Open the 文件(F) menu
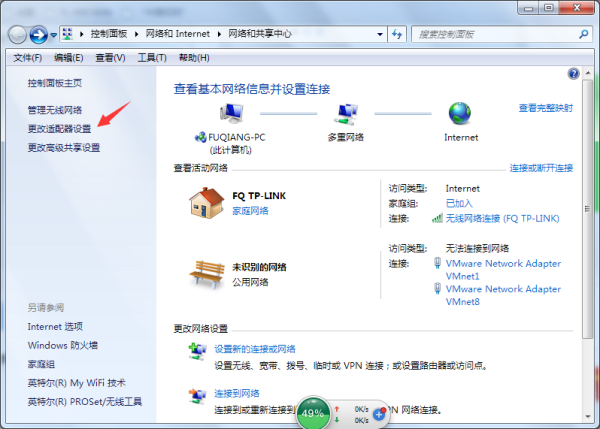 coord(28,58)
